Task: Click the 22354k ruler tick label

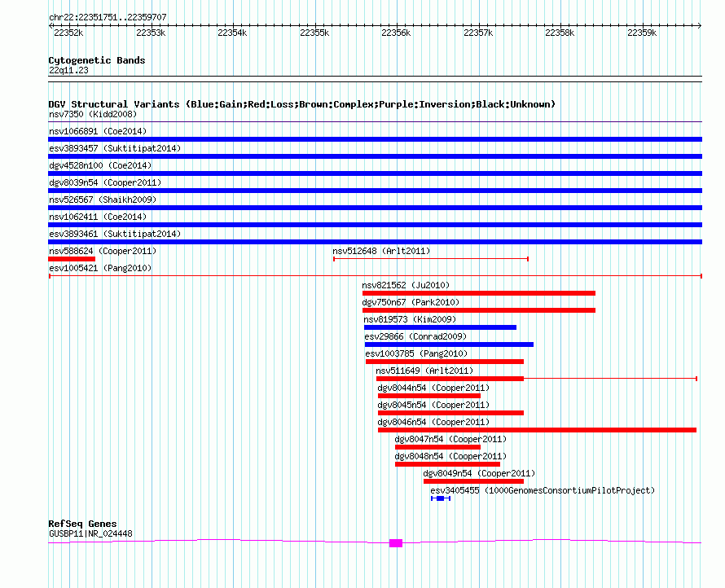Action: (232, 33)
